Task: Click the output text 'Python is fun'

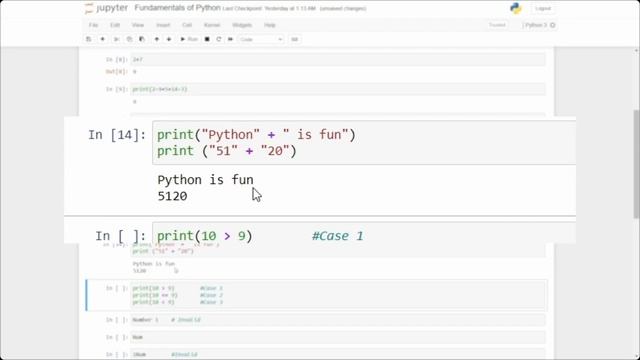Action: tap(205, 180)
